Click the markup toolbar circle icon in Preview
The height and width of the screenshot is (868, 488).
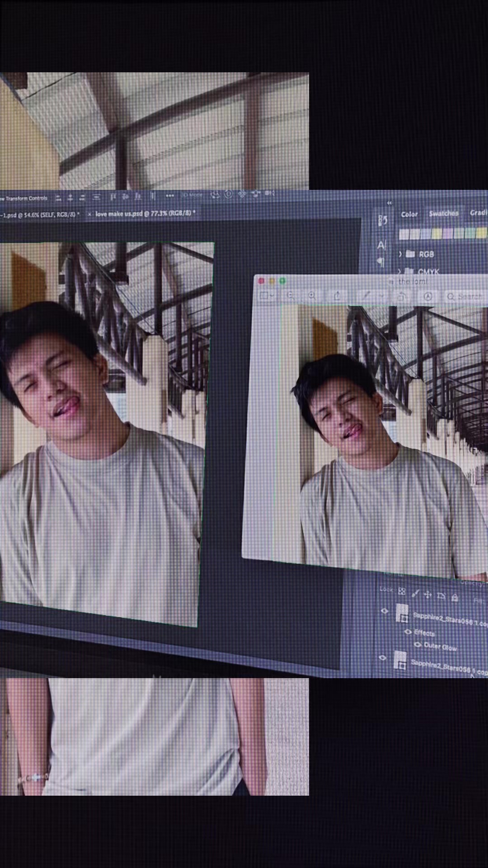click(x=428, y=296)
